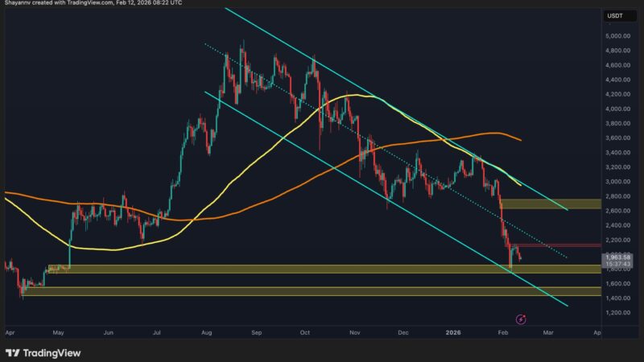Click the 1,200.00 price axis label

(617, 313)
